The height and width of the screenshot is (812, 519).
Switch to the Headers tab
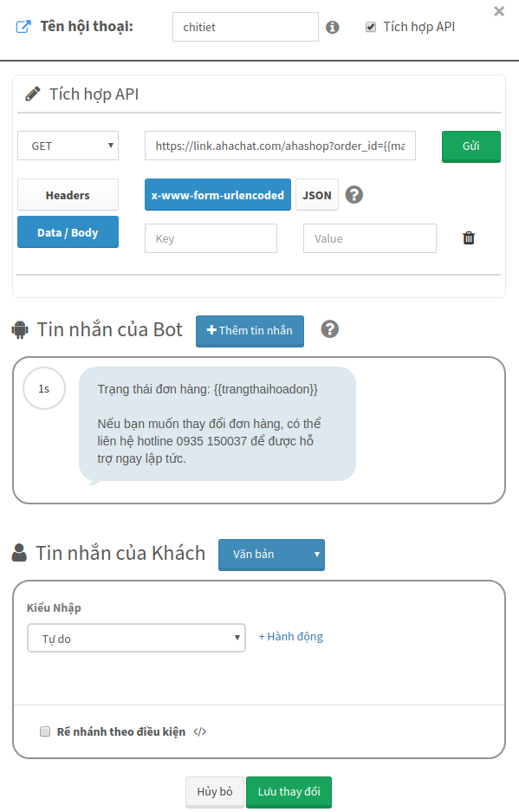click(x=68, y=195)
